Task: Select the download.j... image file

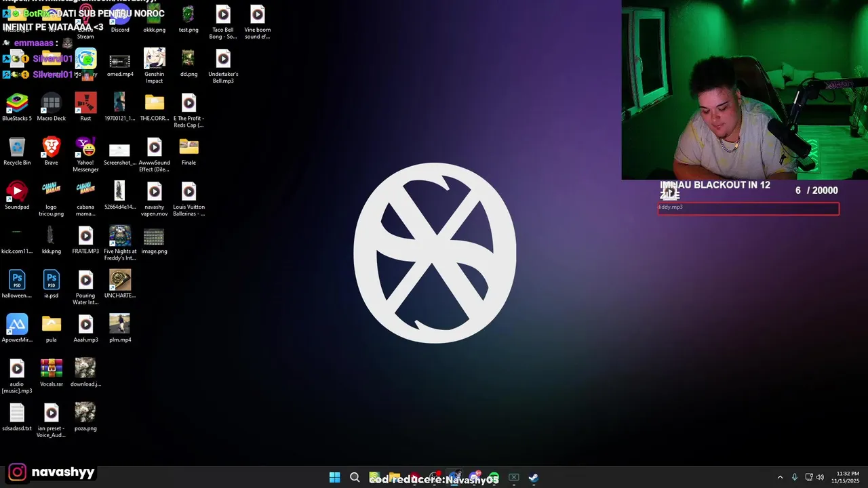Action: (85, 373)
